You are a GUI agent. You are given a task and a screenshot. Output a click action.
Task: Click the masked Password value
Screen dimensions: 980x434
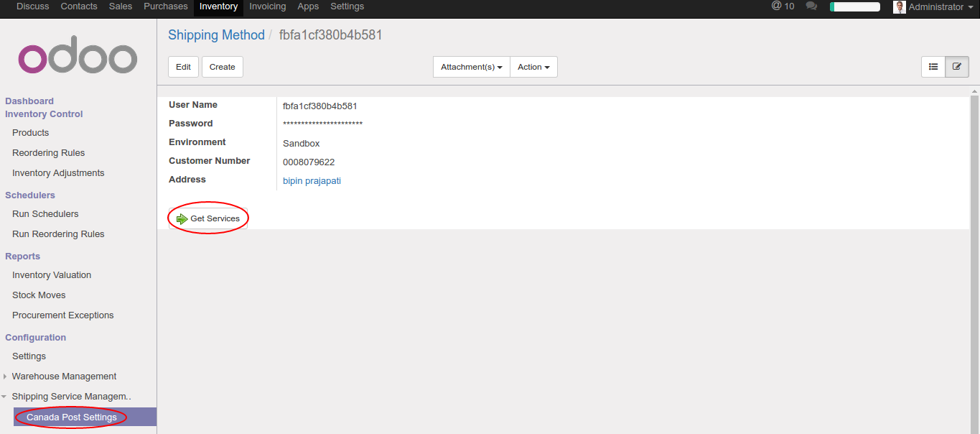tap(322, 124)
